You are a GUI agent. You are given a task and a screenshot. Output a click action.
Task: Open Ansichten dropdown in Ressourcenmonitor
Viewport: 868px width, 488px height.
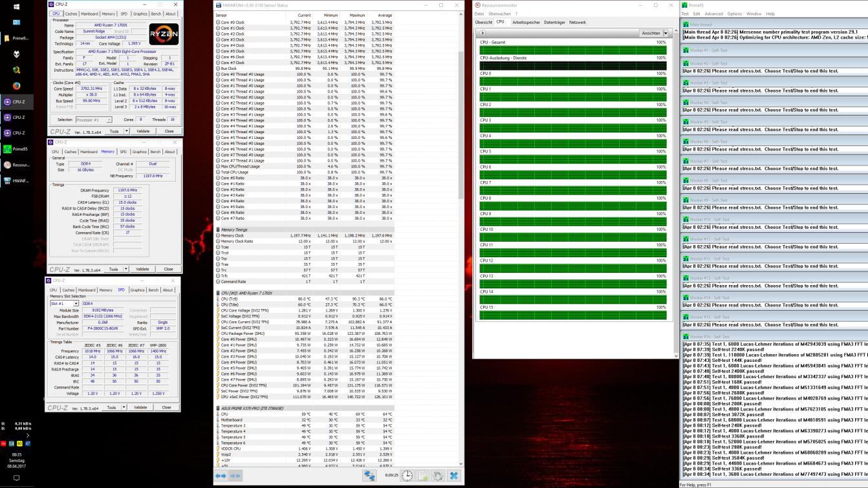point(655,33)
